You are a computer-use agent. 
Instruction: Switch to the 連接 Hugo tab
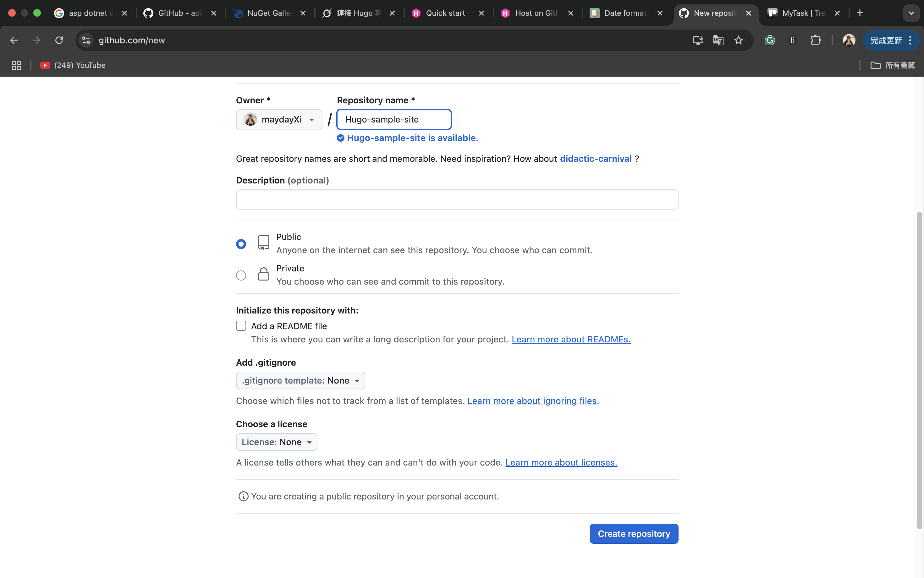(x=359, y=13)
